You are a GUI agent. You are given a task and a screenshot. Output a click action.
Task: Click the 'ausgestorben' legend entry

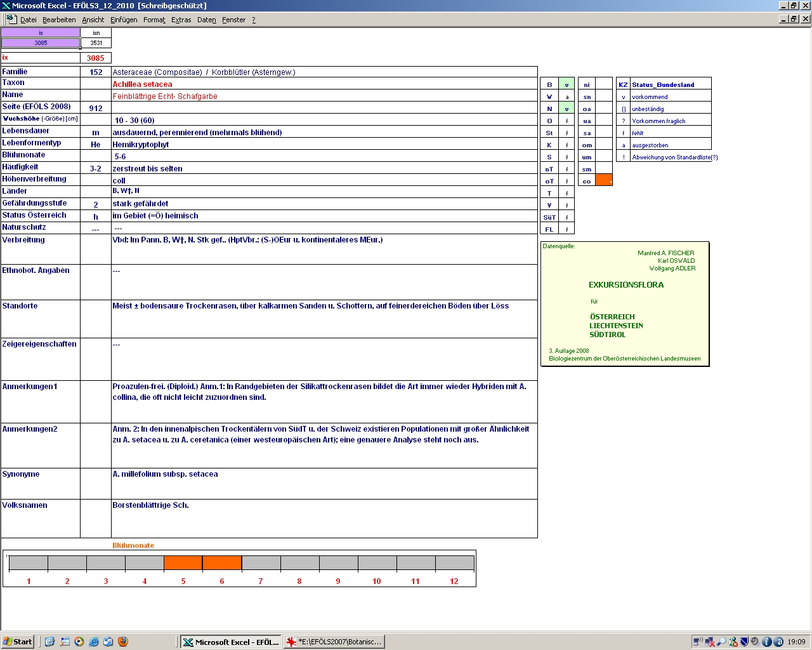pos(650,145)
